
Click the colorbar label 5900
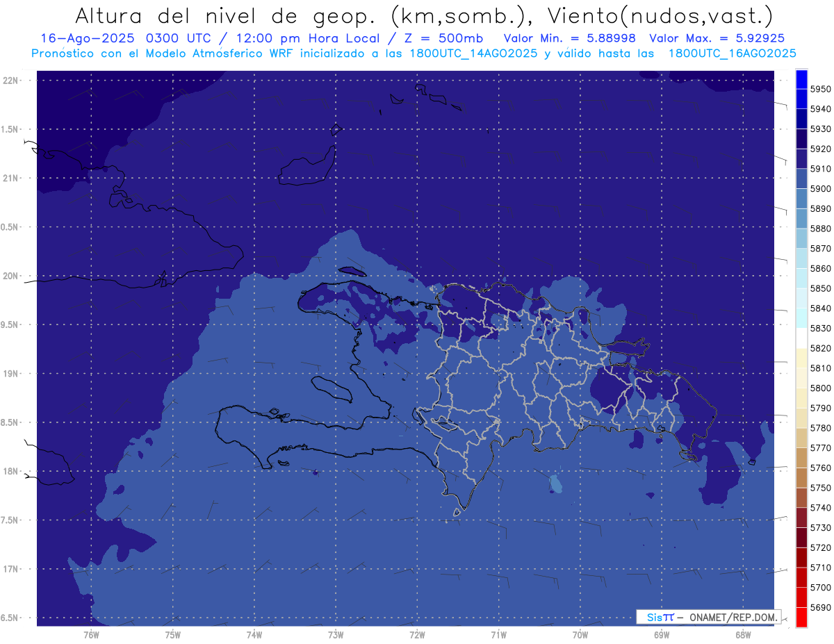(820, 189)
